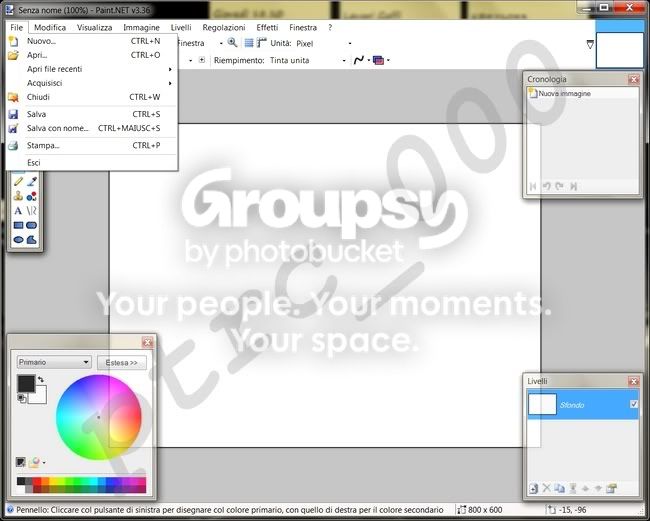The width and height of the screenshot is (650, 521).
Task: Select the Recolor tool
Action: (32, 196)
